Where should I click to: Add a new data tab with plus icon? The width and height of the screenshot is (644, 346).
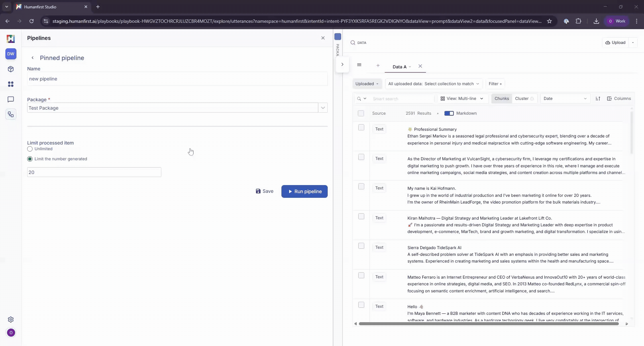pyautogui.click(x=378, y=66)
